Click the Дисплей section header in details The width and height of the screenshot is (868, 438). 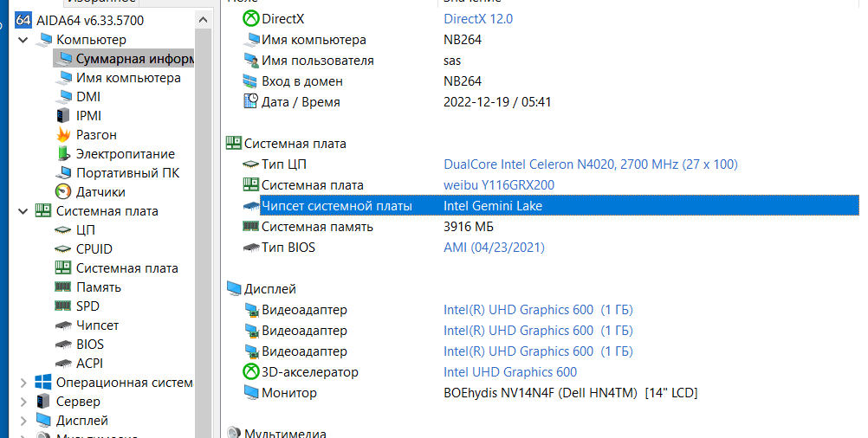click(x=269, y=289)
